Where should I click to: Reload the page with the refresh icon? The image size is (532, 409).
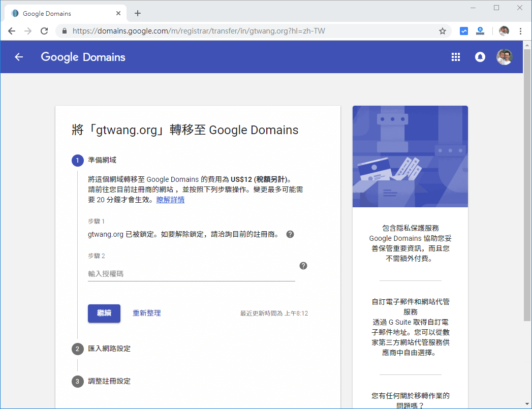44,31
